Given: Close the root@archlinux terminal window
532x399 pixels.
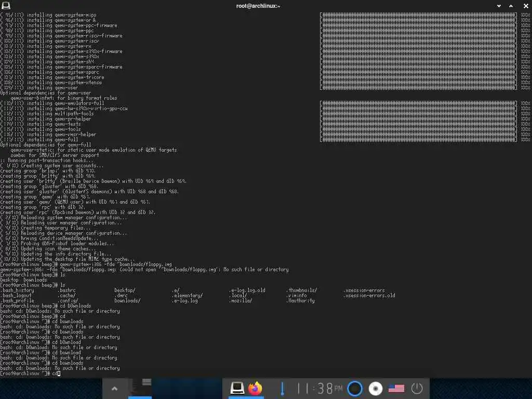Looking at the screenshot, I should (526, 6).
